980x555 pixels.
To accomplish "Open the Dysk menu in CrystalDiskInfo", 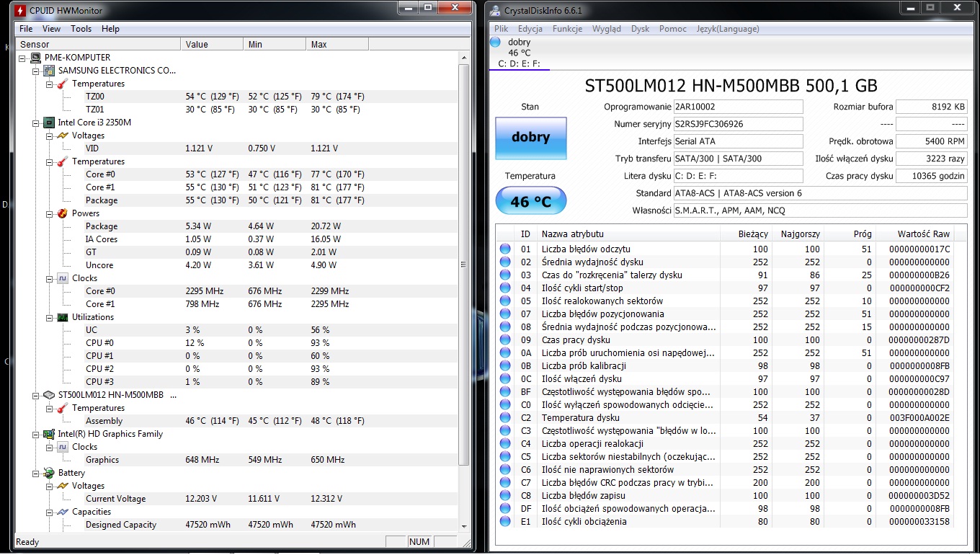I will coord(640,29).
